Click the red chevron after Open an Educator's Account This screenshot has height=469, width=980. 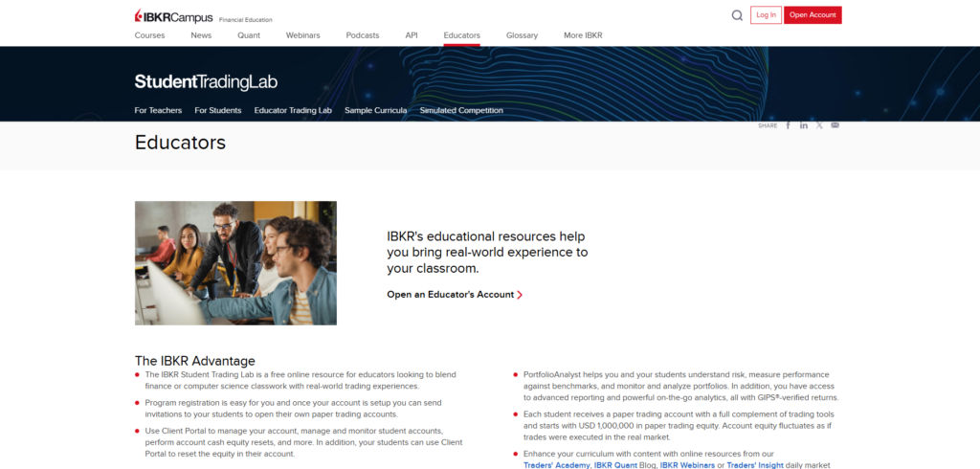click(x=520, y=295)
